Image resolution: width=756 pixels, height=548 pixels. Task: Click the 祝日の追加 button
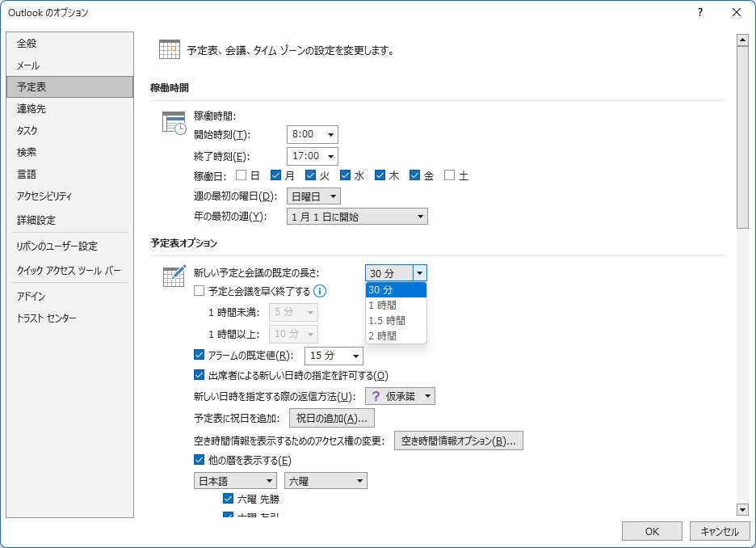tap(332, 418)
